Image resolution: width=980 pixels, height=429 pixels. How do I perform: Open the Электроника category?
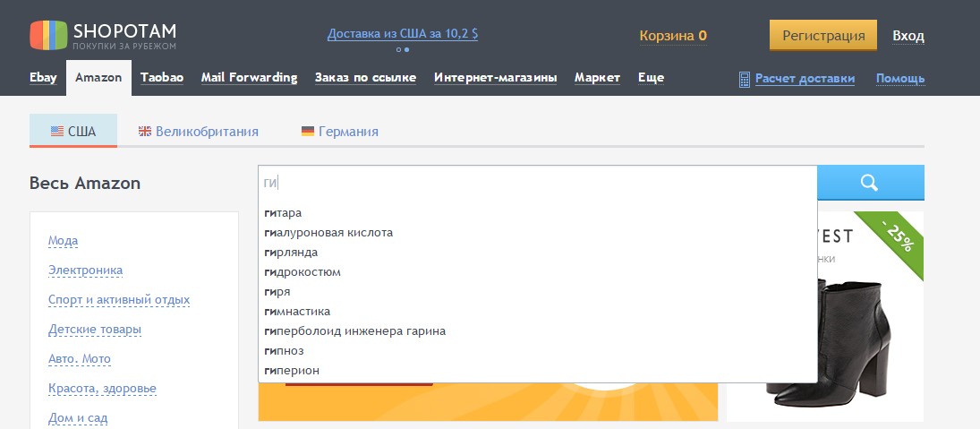click(x=86, y=270)
